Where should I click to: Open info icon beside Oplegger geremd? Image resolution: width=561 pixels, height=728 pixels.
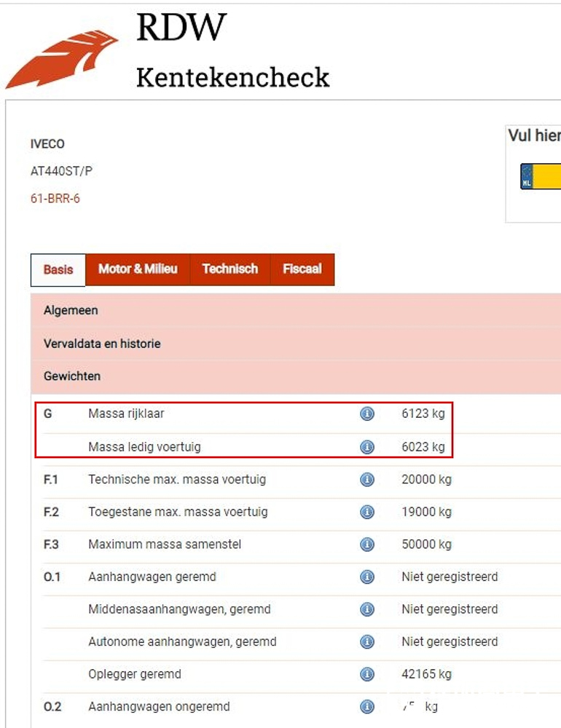click(x=367, y=674)
